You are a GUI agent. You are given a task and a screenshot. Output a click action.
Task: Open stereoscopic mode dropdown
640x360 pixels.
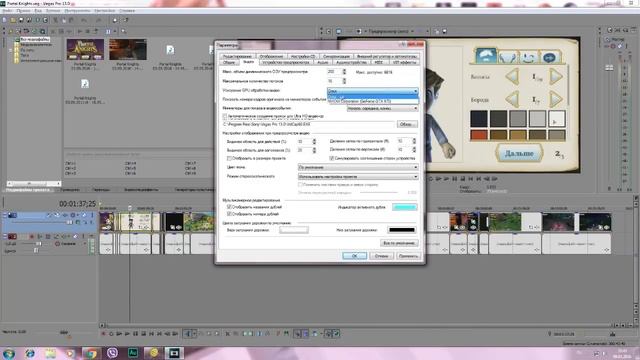[x=358, y=177]
